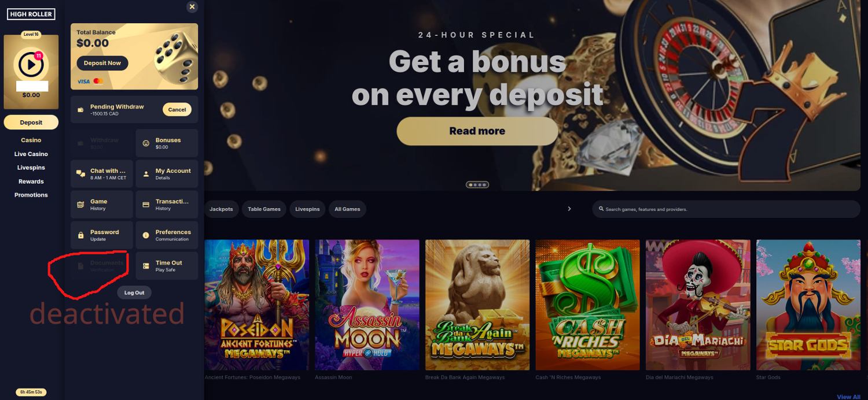Open Time Out Play Safe tile
This screenshot has height=400, width=868.
click(x=167, y=265)
